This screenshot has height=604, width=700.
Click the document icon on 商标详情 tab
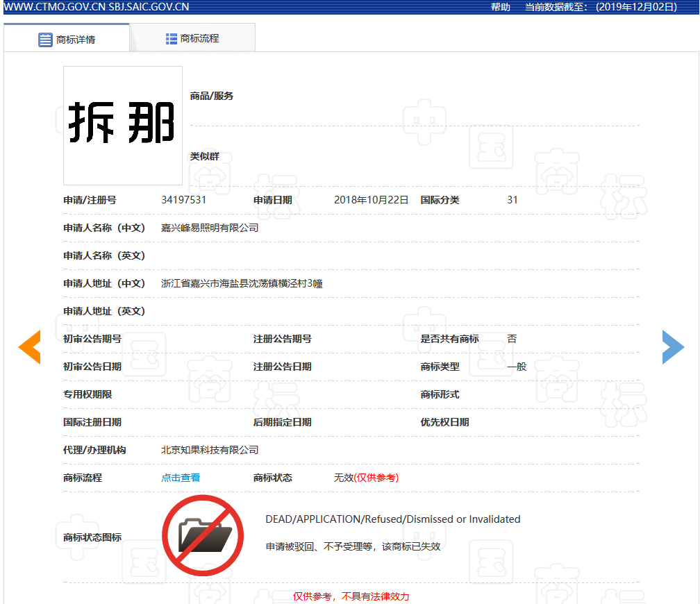click(43, 40)
